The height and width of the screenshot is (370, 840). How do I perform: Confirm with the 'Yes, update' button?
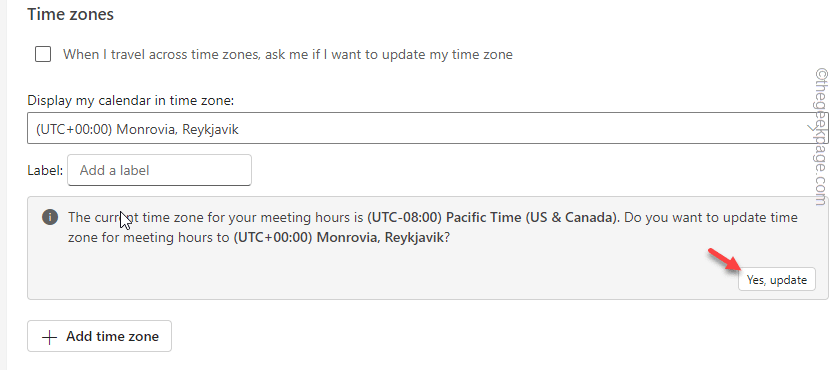(777, 280)
